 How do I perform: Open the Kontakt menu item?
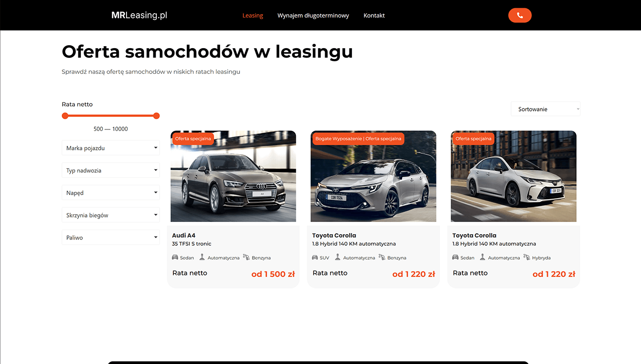tap(374, 16)
